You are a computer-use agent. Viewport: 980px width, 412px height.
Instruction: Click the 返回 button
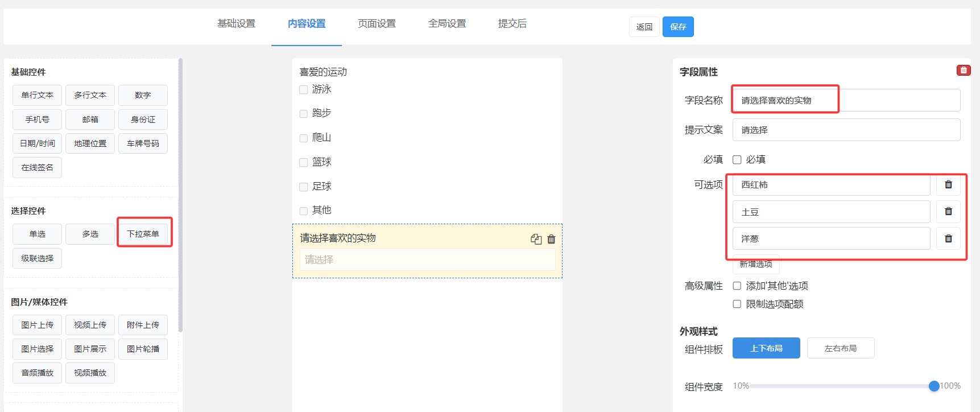pyautogui.click(x=644, y=27)
